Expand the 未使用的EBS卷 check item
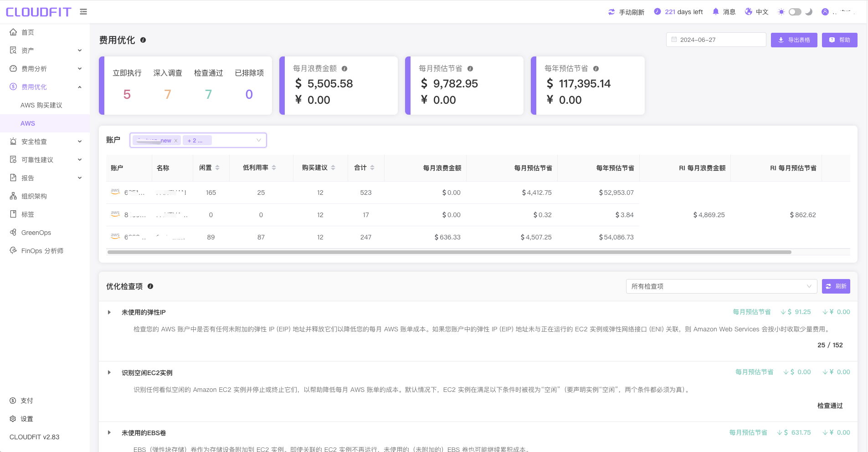This screenshot has height=452, width=868. (x=109, y=432)
